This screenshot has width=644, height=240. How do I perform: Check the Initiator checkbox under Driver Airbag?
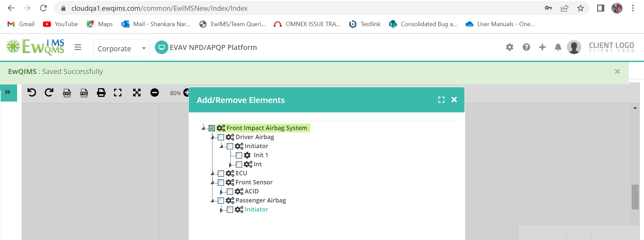[230, 146]
